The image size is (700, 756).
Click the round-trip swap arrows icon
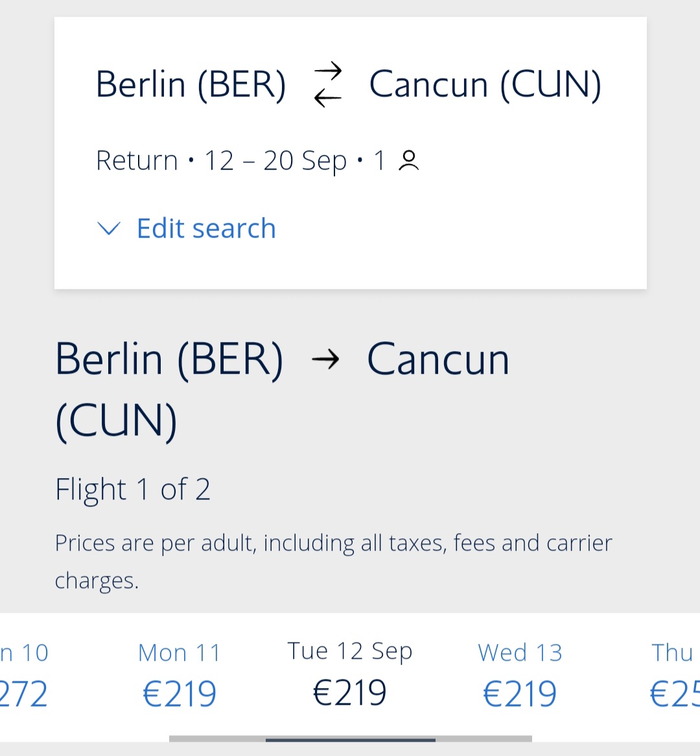click(328, 84)
